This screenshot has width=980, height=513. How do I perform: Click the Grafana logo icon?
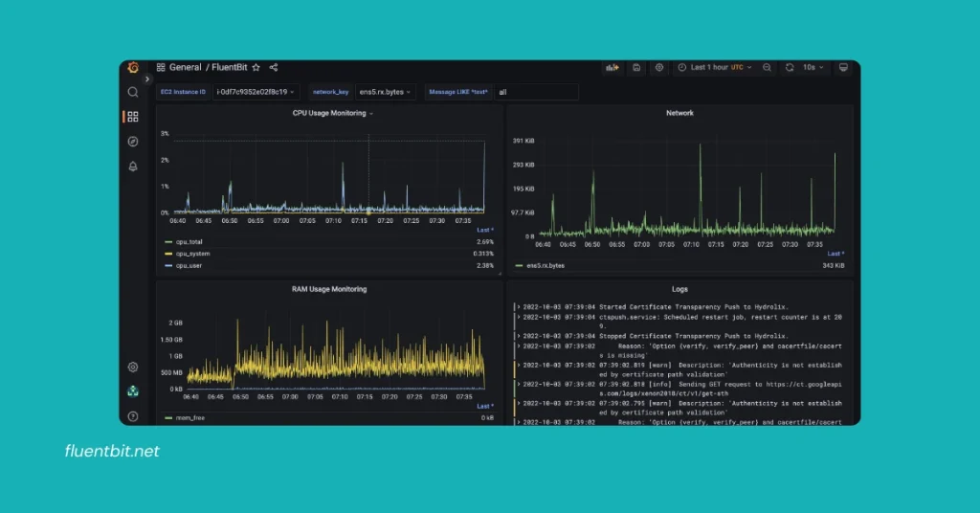click(x=133, y=68)
